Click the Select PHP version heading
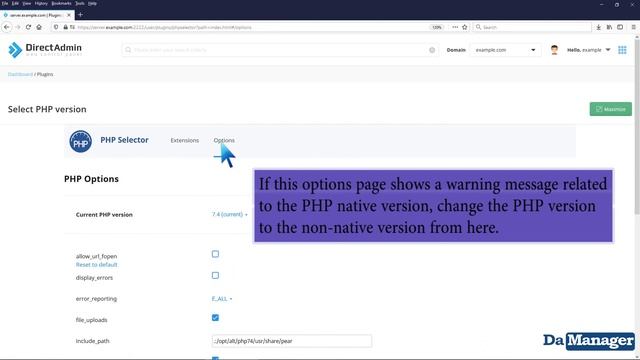 click(x=47, y=109)
